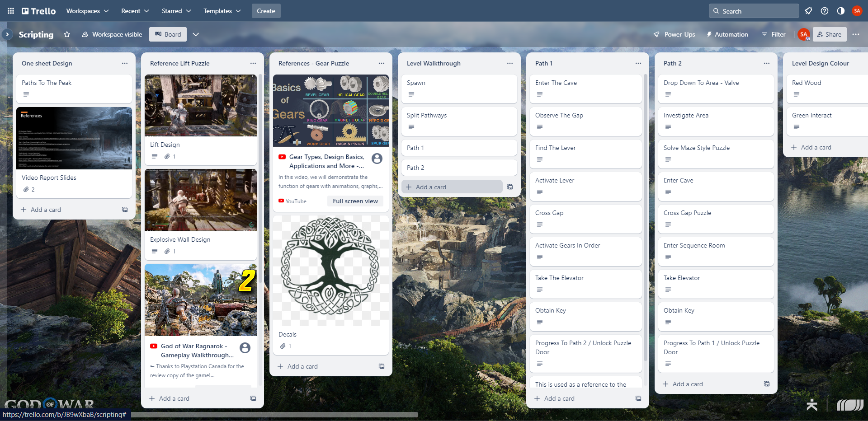
Task: Create from template in Path 1 list
Action: pyautogui.click(x=638, y=398)
